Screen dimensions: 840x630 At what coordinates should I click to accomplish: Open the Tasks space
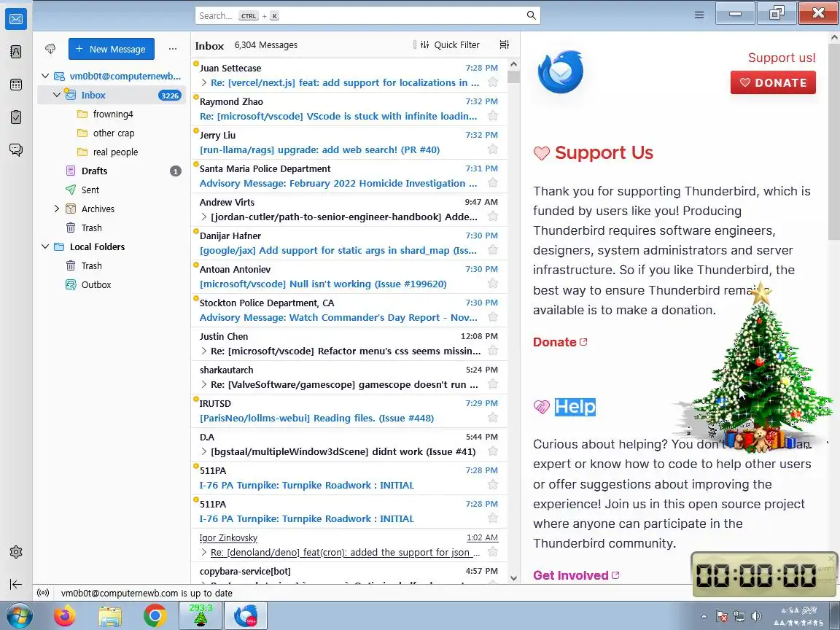(16, 117)
